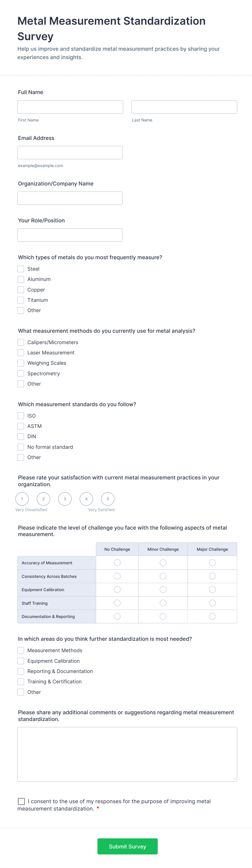The image size is (252, 868).
Task: Select rating 5 Very Satisfied
Action: [108, 499]
